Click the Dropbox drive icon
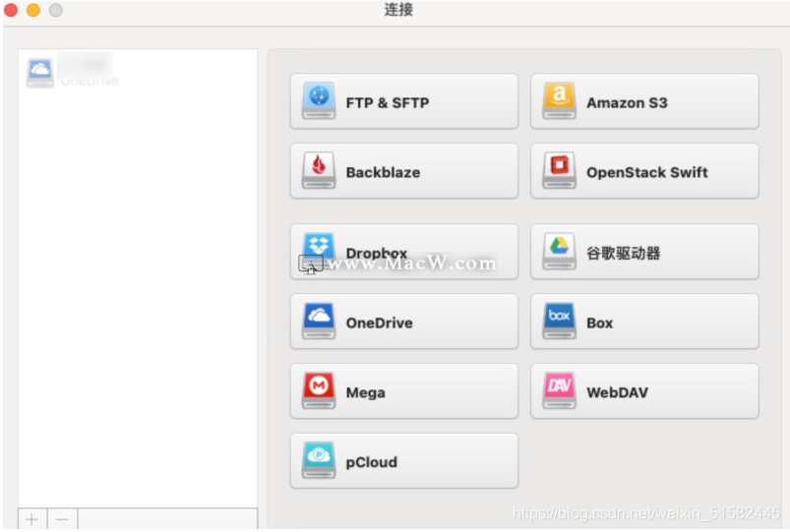This screenshot has height=532, width=790. (319, 251)
